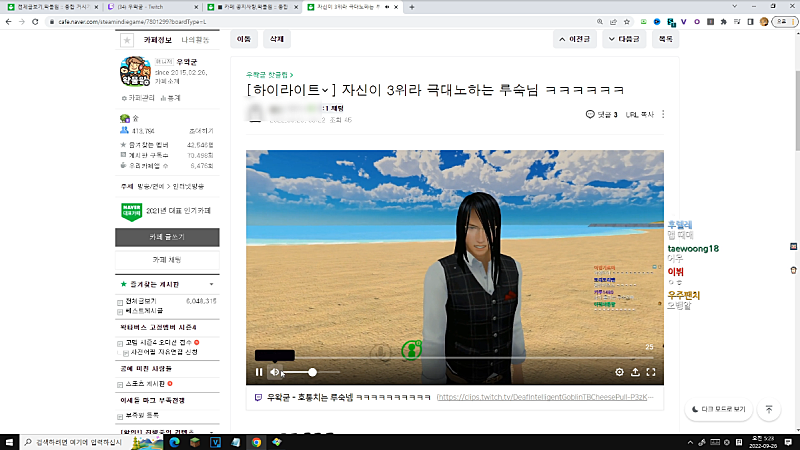
Task: Click the 목록 (list) button
Action: click(x=665, y=39)
